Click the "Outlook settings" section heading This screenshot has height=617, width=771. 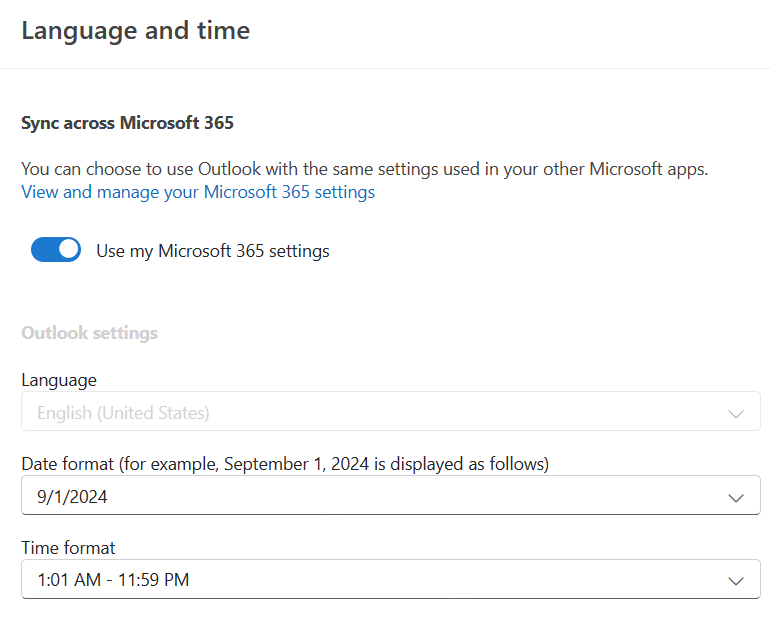click(89, 333)
